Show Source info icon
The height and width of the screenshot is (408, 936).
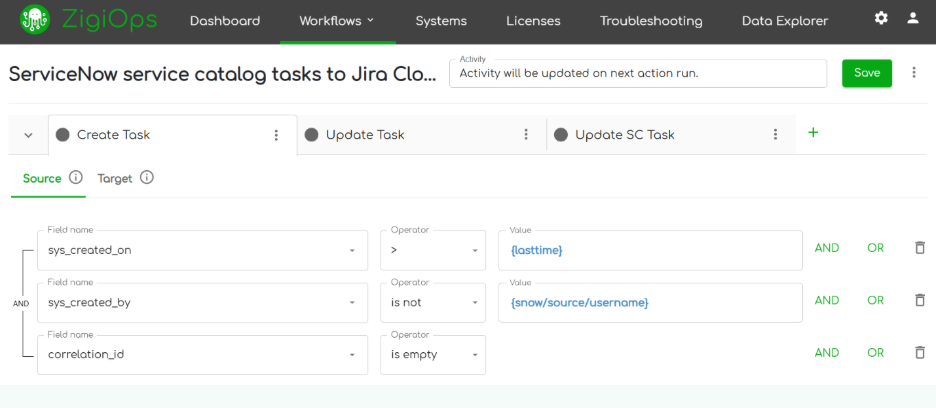click(76, 177)
